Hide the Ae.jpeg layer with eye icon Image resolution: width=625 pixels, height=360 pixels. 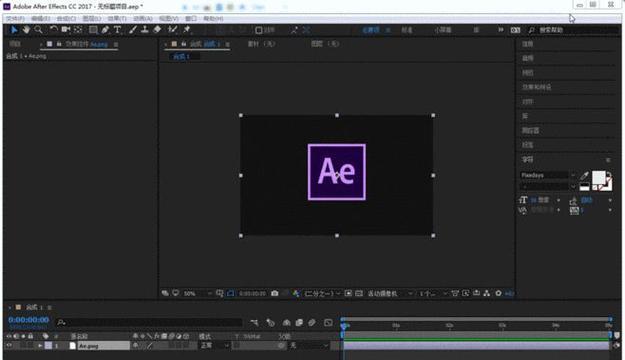(9, 346)
